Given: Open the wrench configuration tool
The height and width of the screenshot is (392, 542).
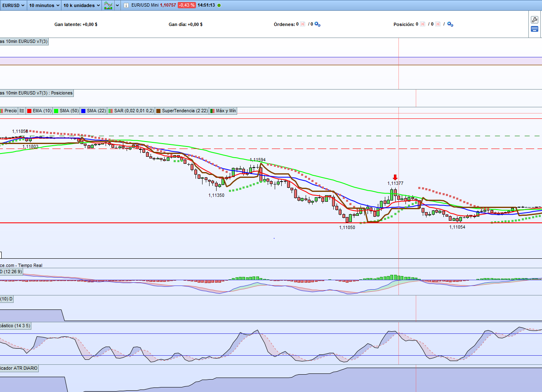Looking at the screenshot, I should (535, 20).
